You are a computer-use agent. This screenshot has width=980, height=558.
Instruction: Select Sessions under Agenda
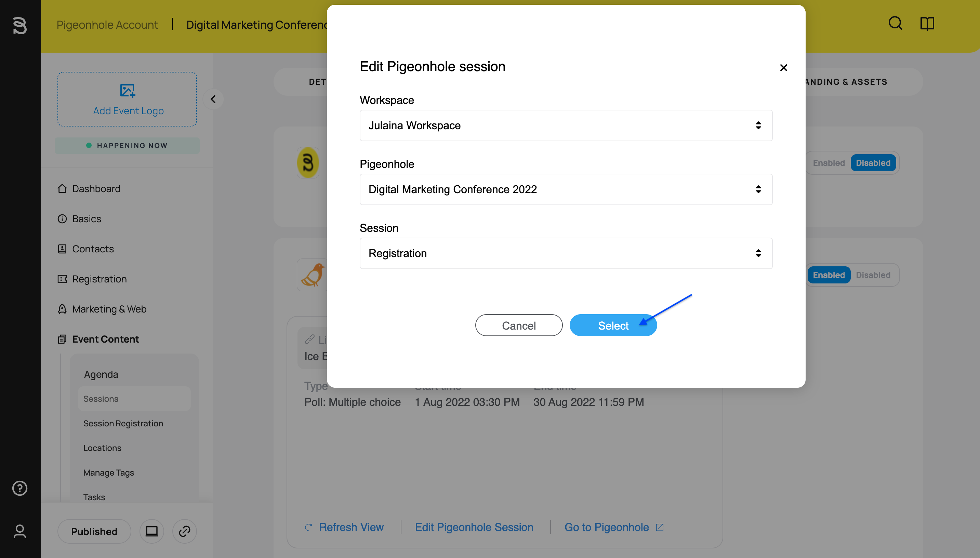(x=134, y=399)
